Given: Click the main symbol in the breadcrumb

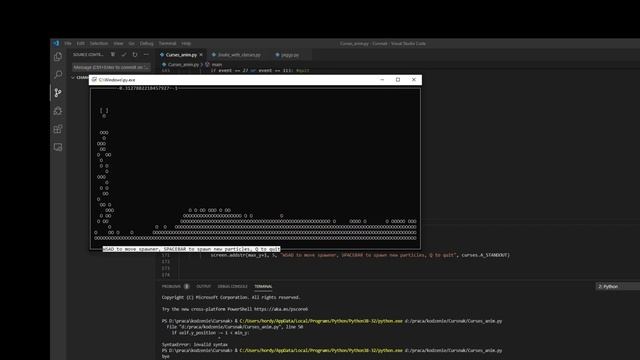Looking at the screenshot, I should pos(217,64).
